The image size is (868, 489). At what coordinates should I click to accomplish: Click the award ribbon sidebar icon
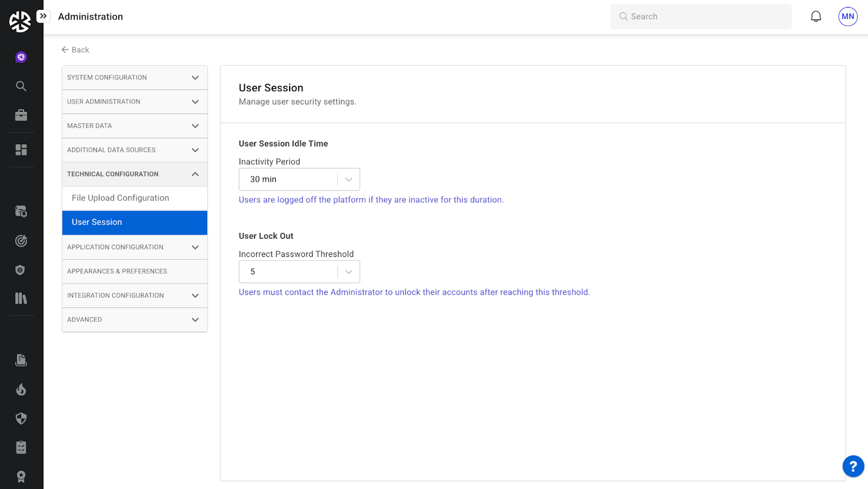(21, 476)
